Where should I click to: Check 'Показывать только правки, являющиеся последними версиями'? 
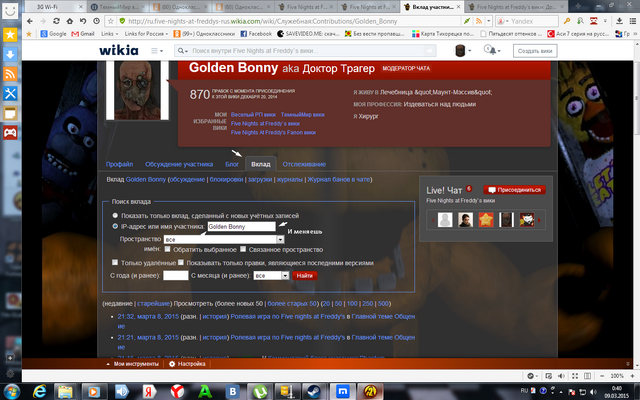(181, 262)
